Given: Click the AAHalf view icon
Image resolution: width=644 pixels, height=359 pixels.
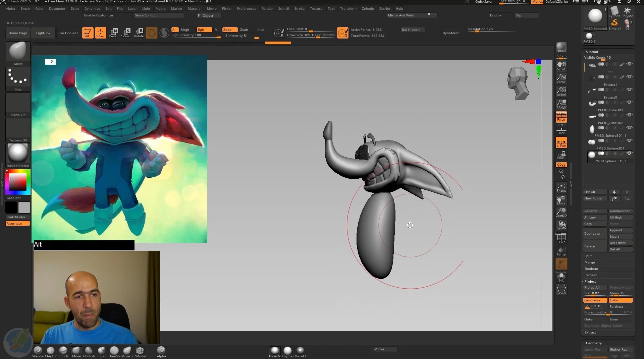Looking at the screenshot, I should 561,104.
